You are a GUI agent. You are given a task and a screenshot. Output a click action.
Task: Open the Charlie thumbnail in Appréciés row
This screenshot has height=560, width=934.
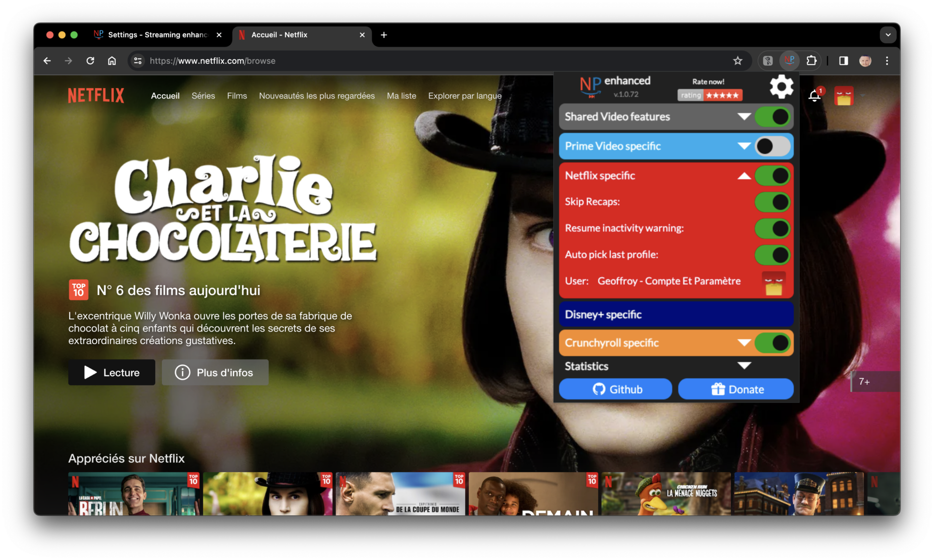tap(268, 494)
